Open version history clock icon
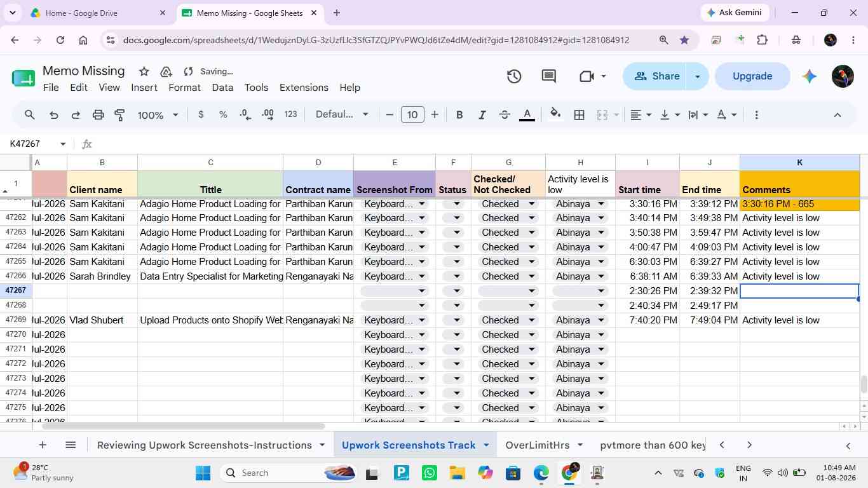 [x=514, y=76]
